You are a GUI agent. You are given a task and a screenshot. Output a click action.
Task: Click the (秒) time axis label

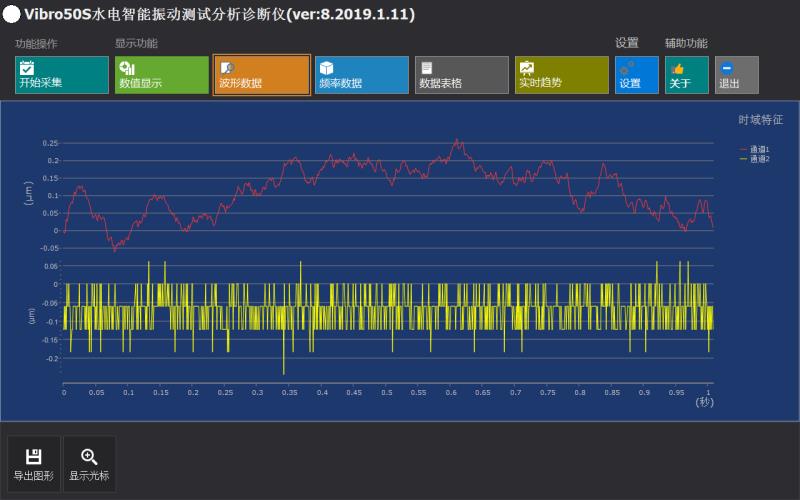(704, 402)
